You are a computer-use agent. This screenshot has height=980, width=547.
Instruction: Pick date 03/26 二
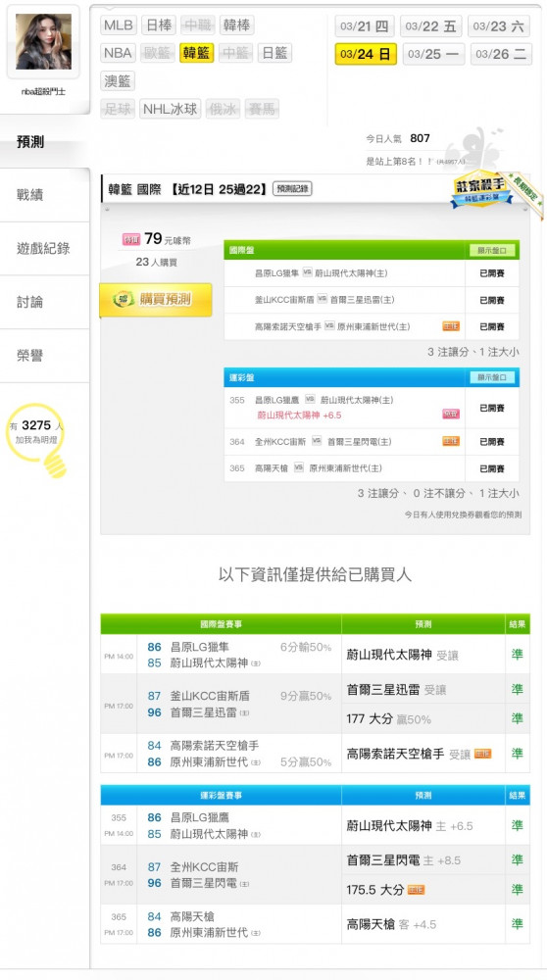[x=501, y=54]
